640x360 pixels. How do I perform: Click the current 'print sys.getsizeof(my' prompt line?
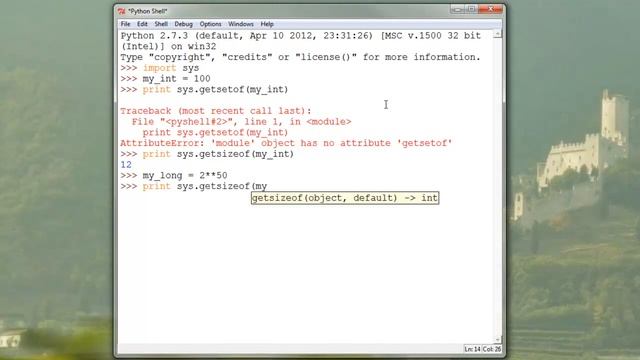click(193, 186)
